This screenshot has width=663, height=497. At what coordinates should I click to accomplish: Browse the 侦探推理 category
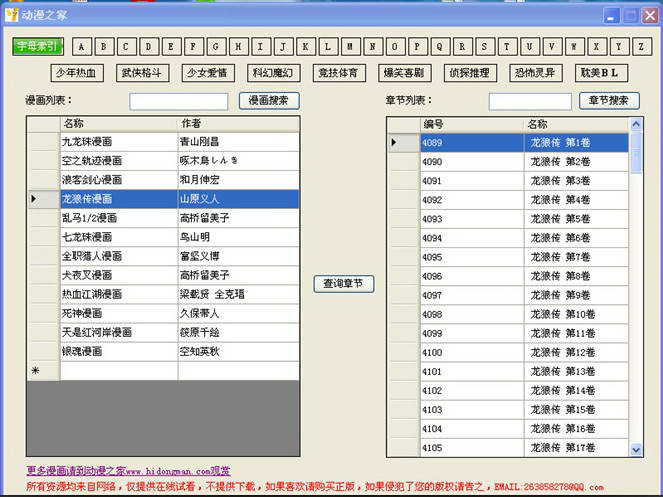[470, 73]
